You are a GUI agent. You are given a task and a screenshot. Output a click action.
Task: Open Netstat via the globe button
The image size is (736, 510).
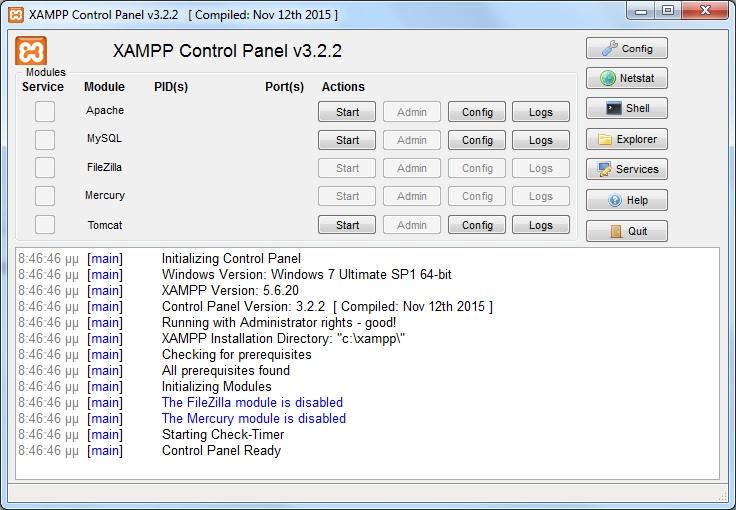tap(627, 78)
